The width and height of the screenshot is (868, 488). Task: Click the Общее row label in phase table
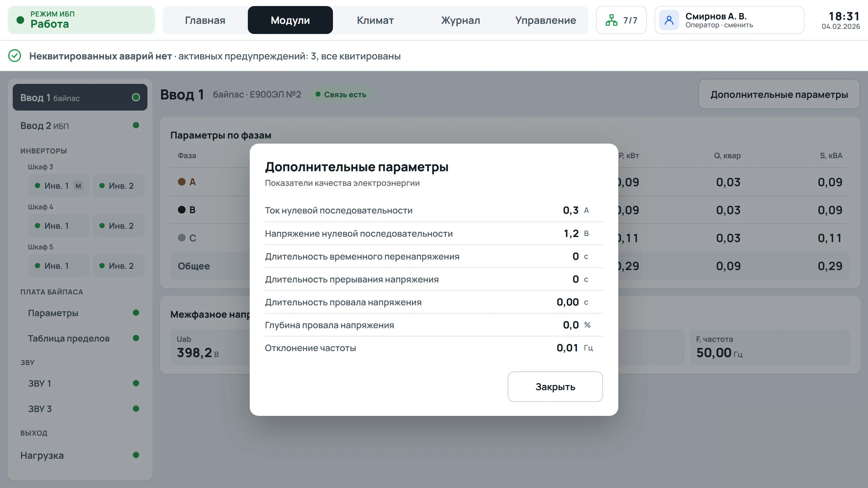point(194,266)
